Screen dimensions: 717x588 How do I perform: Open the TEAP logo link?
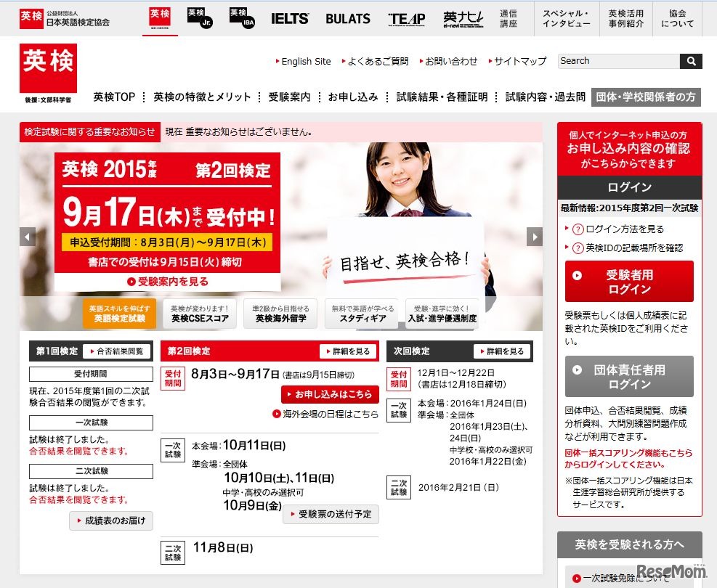pyautogui.click(x=407, y=19)
